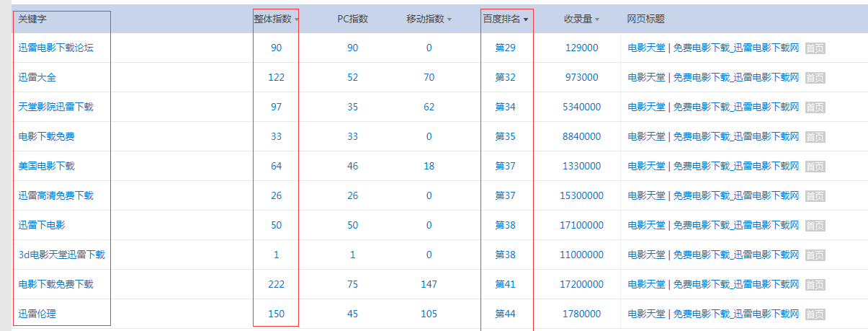Open keyword 美国电影下载
Image resolution: width=868 pixels, height=331 pixels.
click(x=46, y=166)
